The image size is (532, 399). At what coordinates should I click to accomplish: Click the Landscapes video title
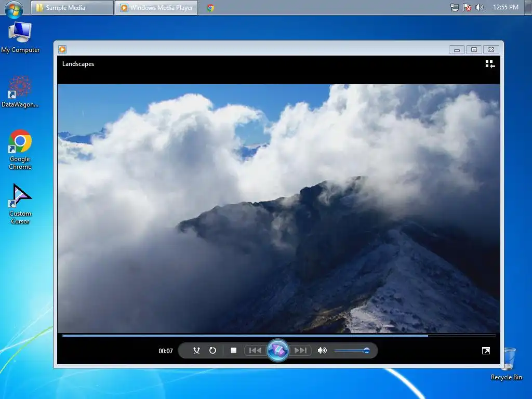click(x=78, y=64)
